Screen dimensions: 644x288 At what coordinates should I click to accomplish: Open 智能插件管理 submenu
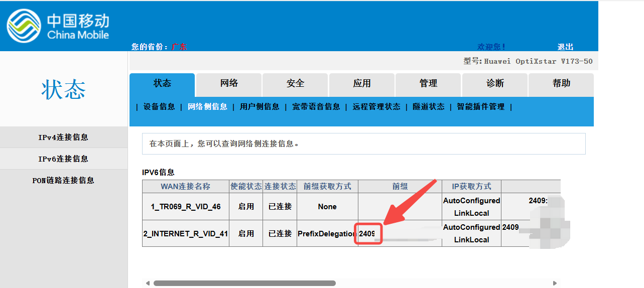pos(481,107)
